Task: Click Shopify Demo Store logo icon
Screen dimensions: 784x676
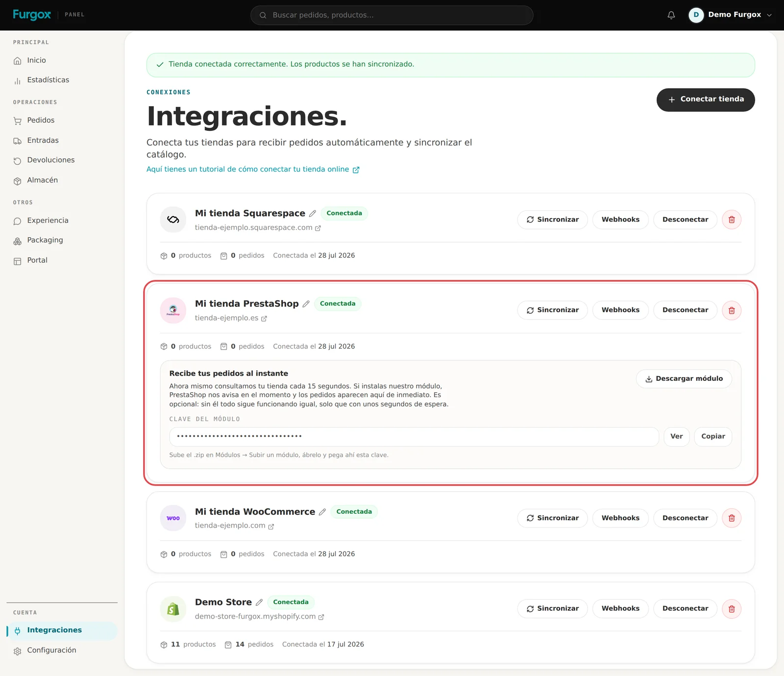Action: [173, 609]
